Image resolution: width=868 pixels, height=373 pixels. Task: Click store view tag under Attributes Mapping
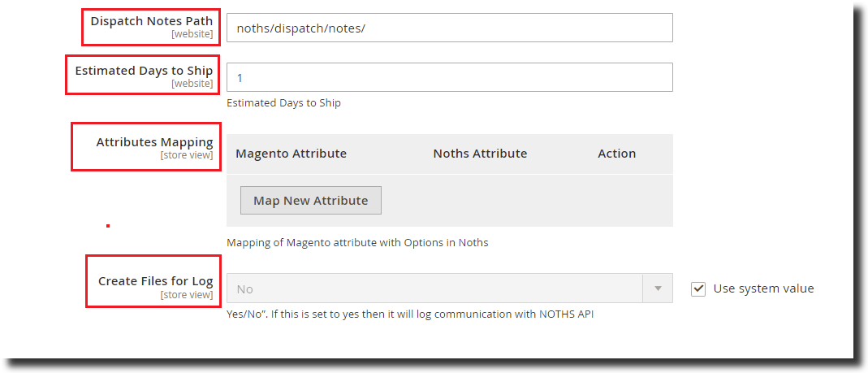pyautogui.click(x=187, y=155)
